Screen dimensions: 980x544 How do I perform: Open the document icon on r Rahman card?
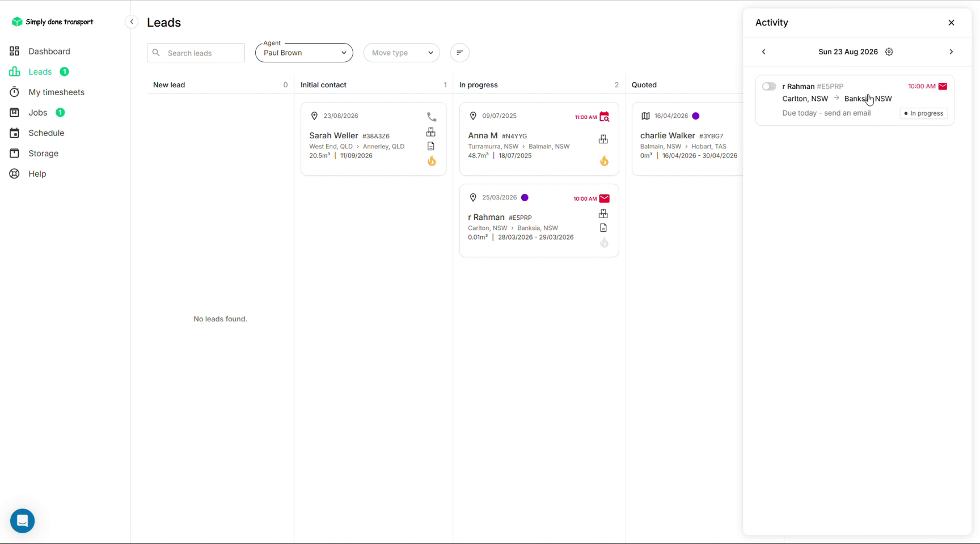click(x=603, y=228)
